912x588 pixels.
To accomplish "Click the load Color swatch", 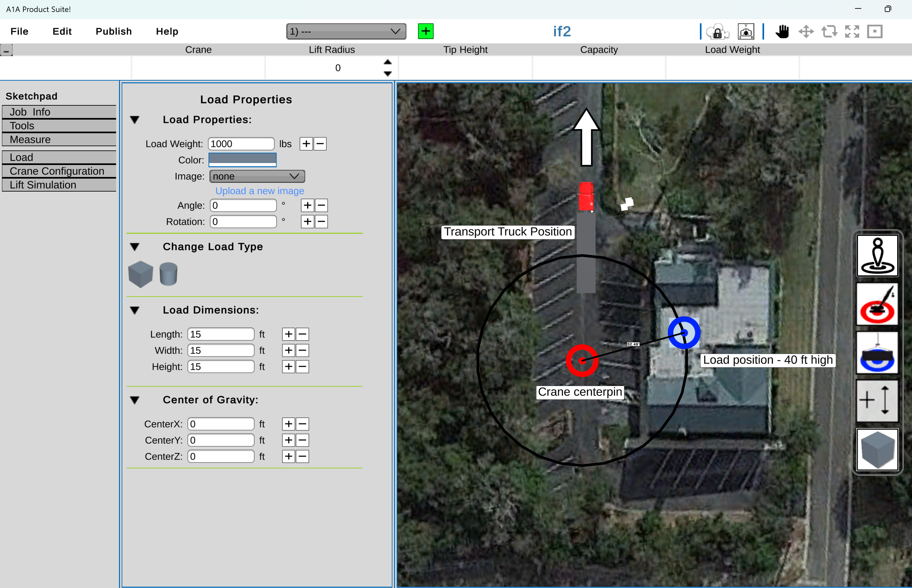I will pyautogui.click(x=243, y=159).
